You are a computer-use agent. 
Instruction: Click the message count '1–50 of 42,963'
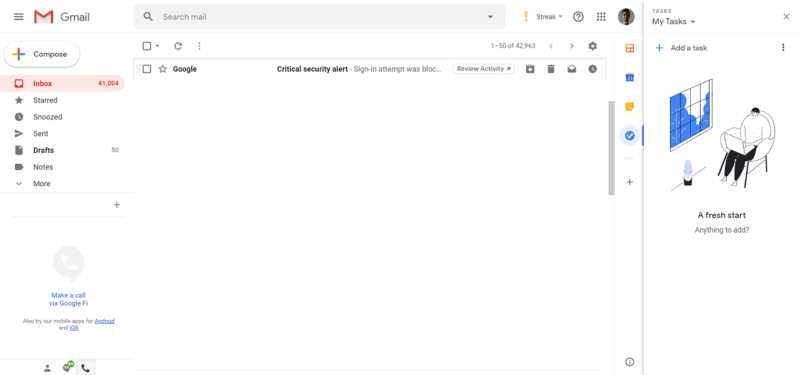point(513,46)
